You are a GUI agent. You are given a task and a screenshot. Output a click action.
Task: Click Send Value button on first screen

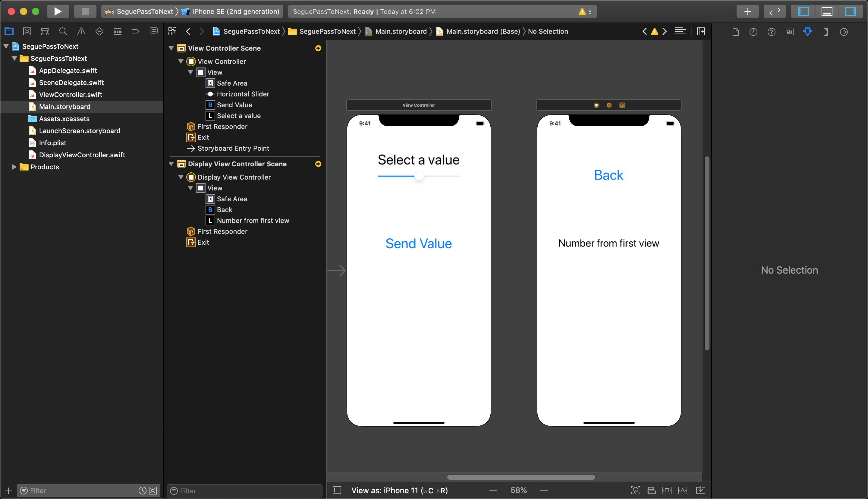click(419, 243)
